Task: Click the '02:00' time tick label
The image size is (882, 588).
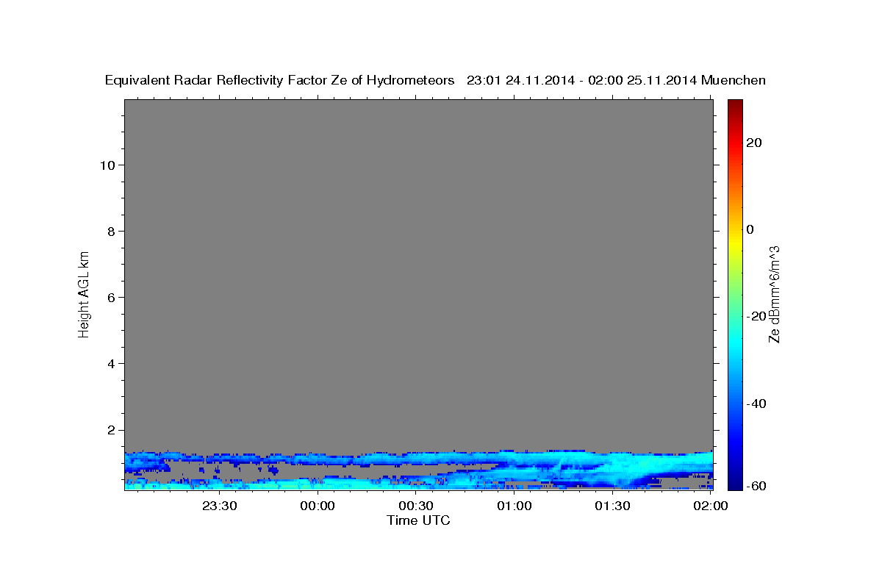Action: pos(711,506)
